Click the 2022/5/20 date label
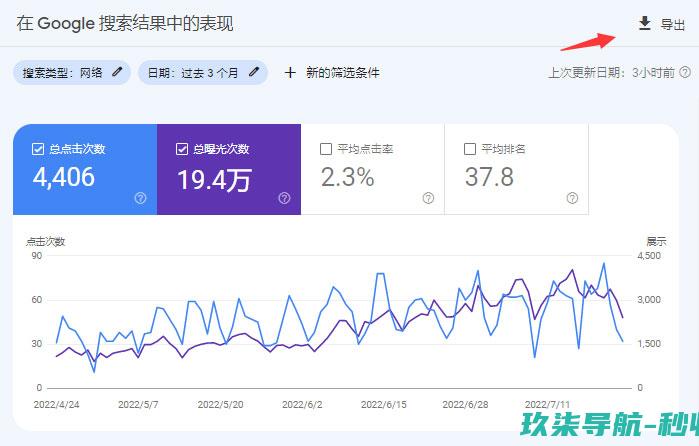Screen dimensions: 699x446 pyautogui.click(x=221, y=405)
